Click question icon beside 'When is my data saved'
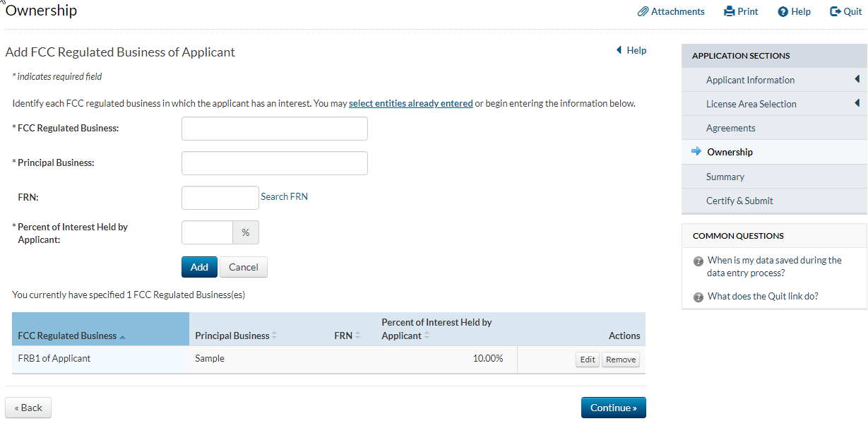The height and width of the screenshot is (421, 868). pyautogui.click(x=698, y=261)
